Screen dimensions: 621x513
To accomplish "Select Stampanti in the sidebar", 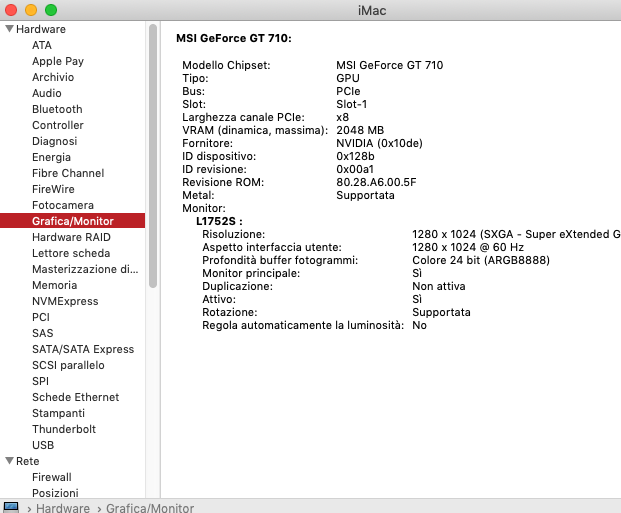I will (x=58, y=413).
